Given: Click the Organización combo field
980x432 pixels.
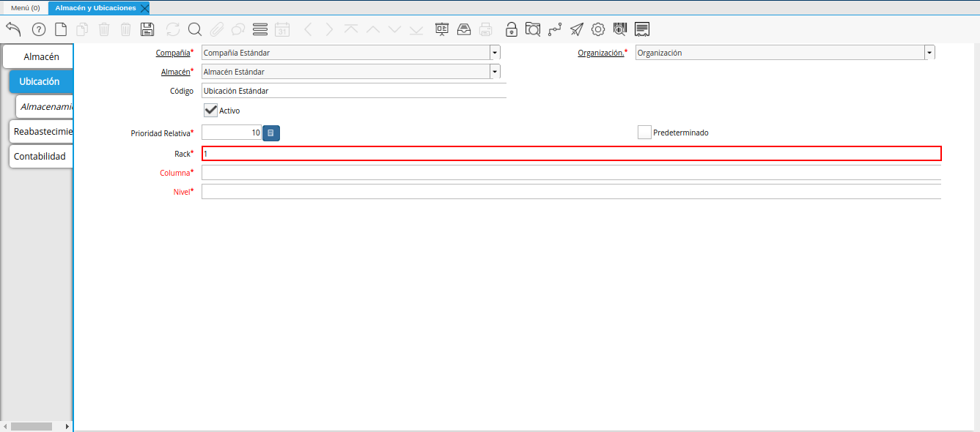Looking at the screenshot, I should [x=780, y=53].
